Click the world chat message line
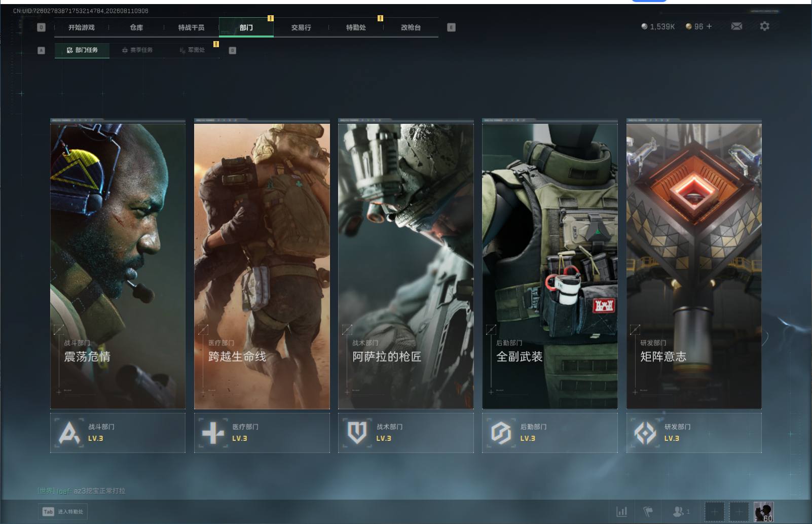Viewport: 812px width, 524px height. pos(81,491)
